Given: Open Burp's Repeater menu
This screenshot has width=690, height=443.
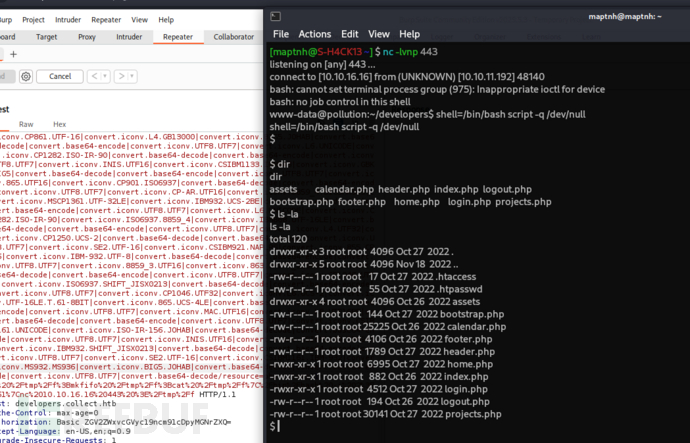Looking at the screenshot, I should pyautogui.click(x=106, y=20).
